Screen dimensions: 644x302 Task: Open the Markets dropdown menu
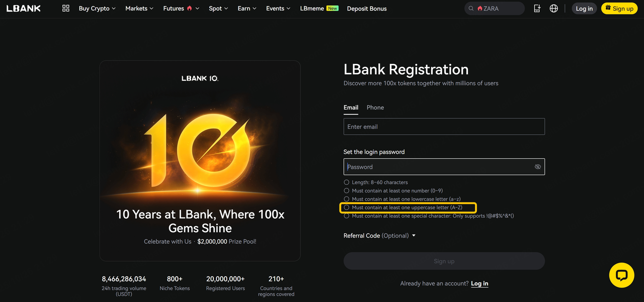pyautogui.click(x=139, y=9)
